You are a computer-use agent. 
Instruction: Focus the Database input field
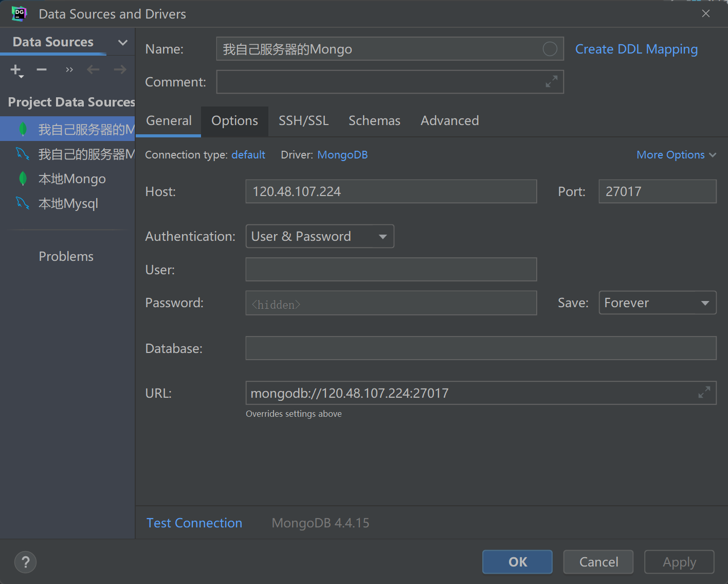[481, 348]
